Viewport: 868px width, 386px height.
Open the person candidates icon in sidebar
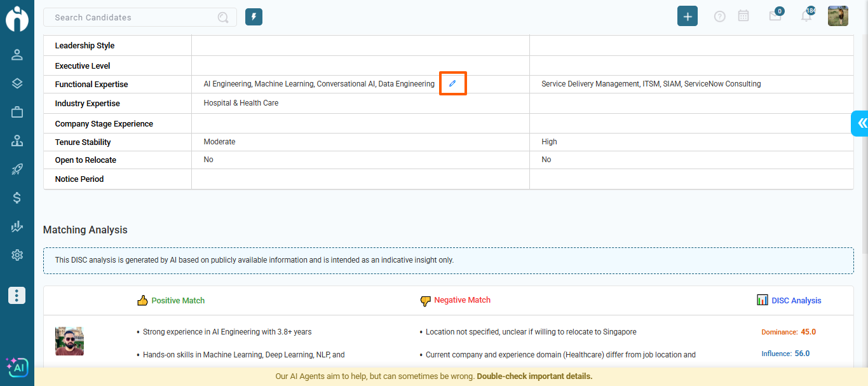point(17,55)
